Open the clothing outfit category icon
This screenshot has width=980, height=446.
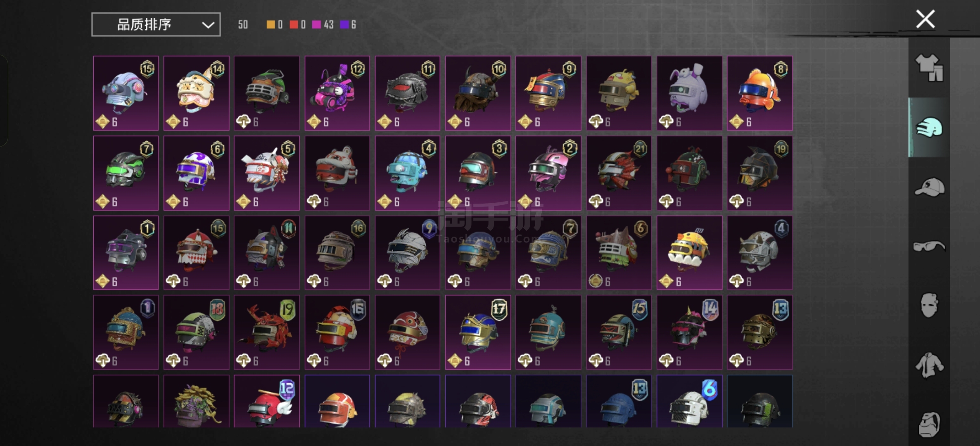[929, 68]
